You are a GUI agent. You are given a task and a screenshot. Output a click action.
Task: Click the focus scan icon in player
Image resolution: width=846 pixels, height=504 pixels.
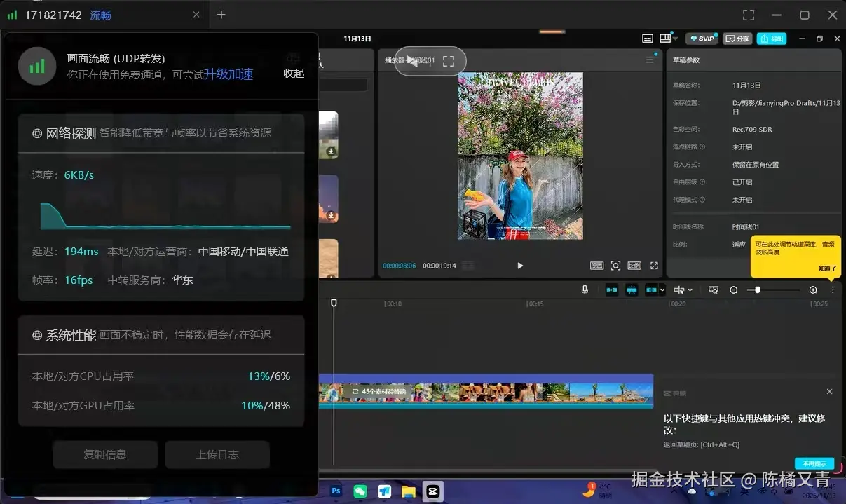tap(615, 266)
